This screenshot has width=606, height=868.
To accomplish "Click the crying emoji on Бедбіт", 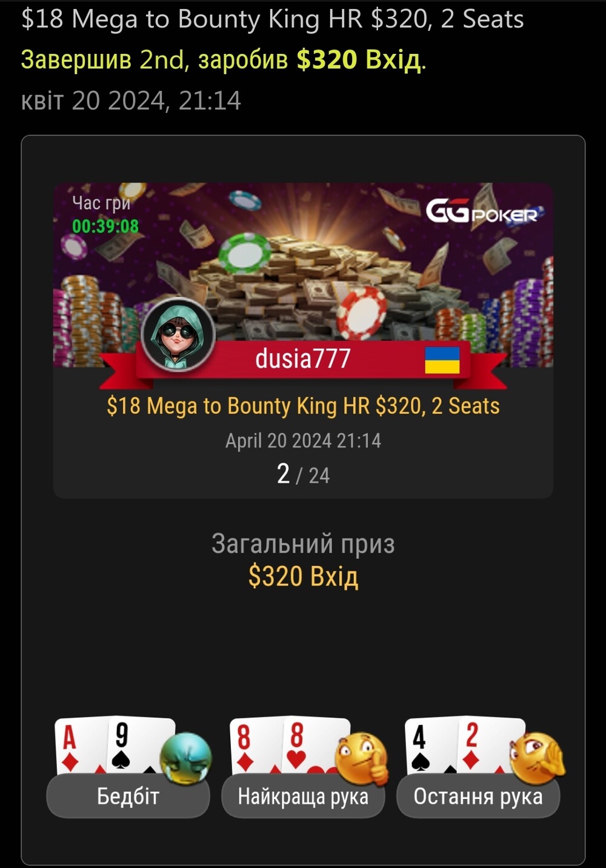I will click(186, 758).
